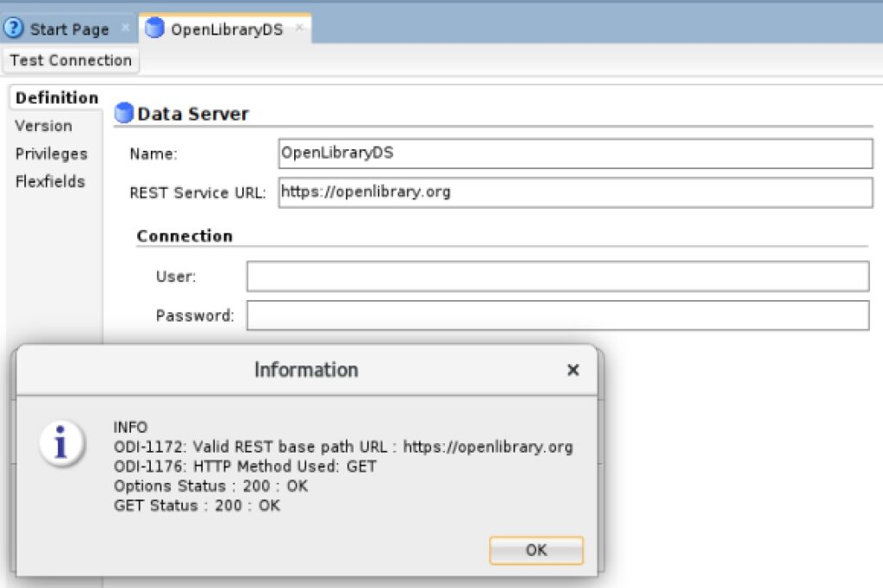The width and height of the screenshot is (883, 588).
Task: Click the Data Server header icon
Action: click(x=123, y=113)
